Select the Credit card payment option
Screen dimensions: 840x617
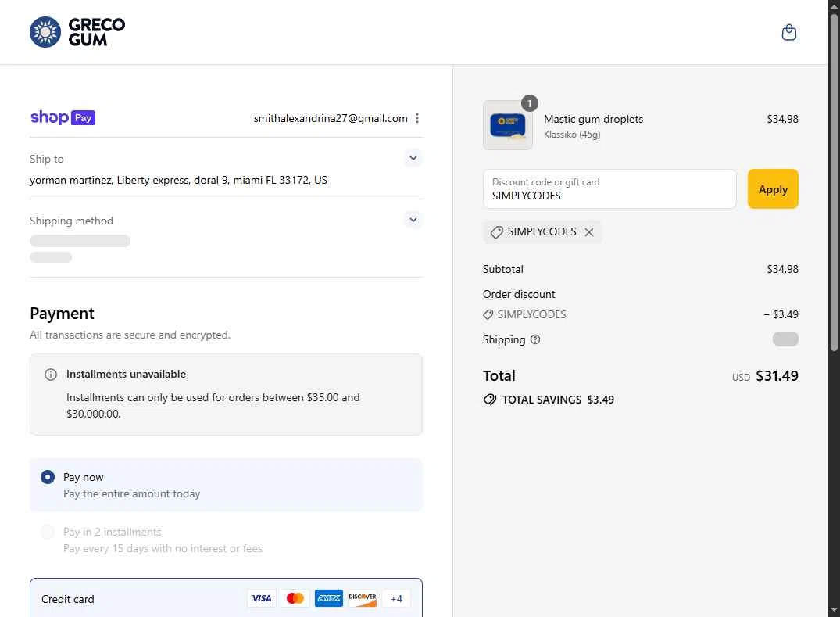[x=226, y=597]
